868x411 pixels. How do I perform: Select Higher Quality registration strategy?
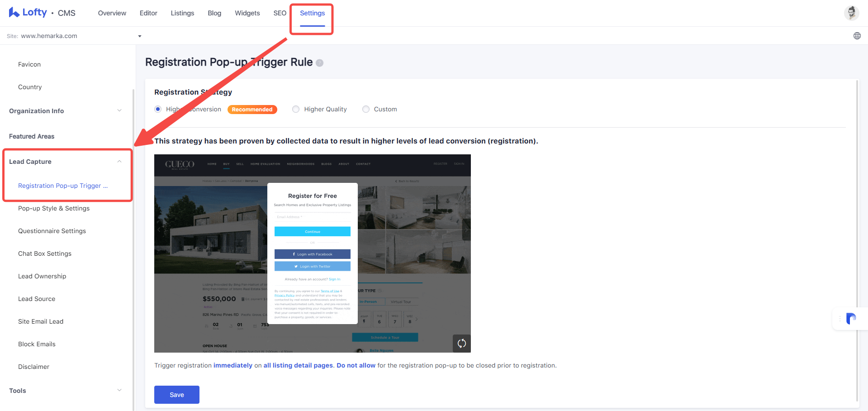[x=296, y=109]
